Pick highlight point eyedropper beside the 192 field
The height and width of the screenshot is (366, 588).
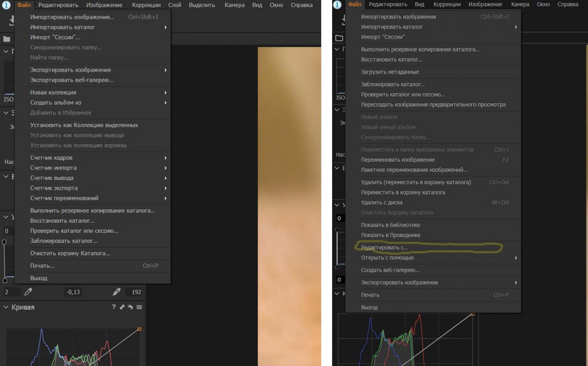click(x=117, y=292)
